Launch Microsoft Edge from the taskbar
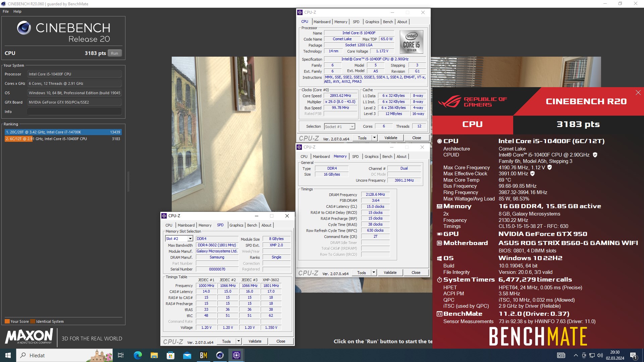644x362 pixels. click(x=138, y=355)
